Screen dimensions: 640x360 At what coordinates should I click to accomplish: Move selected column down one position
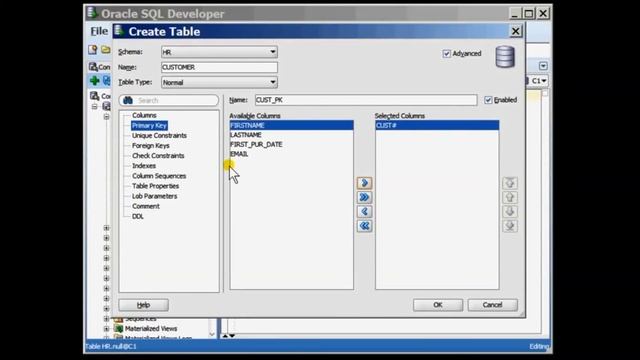[x=510, y=211]
